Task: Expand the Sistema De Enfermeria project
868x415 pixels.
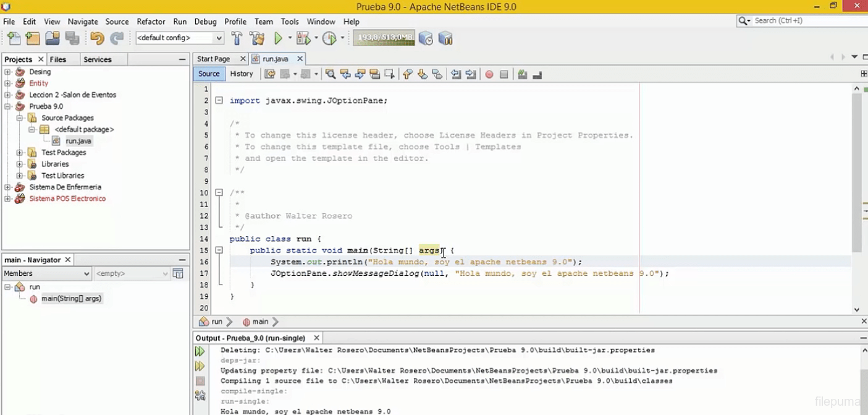Action: 7,187
